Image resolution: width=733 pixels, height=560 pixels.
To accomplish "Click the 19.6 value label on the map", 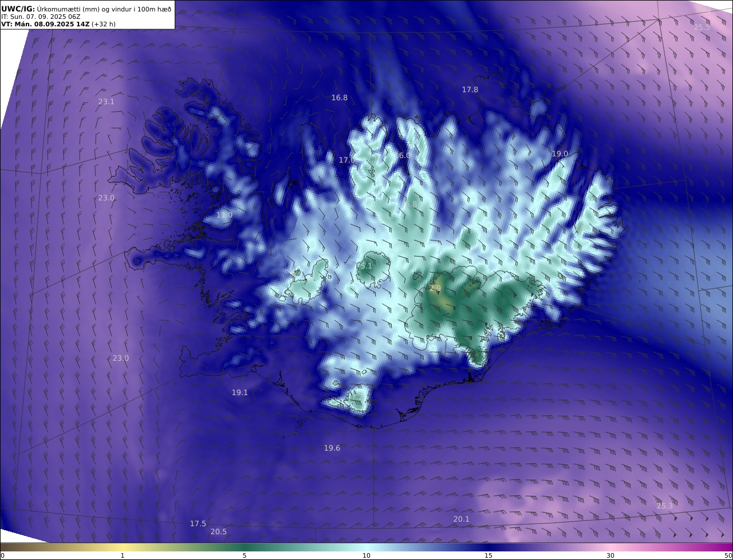I will 332,448.
